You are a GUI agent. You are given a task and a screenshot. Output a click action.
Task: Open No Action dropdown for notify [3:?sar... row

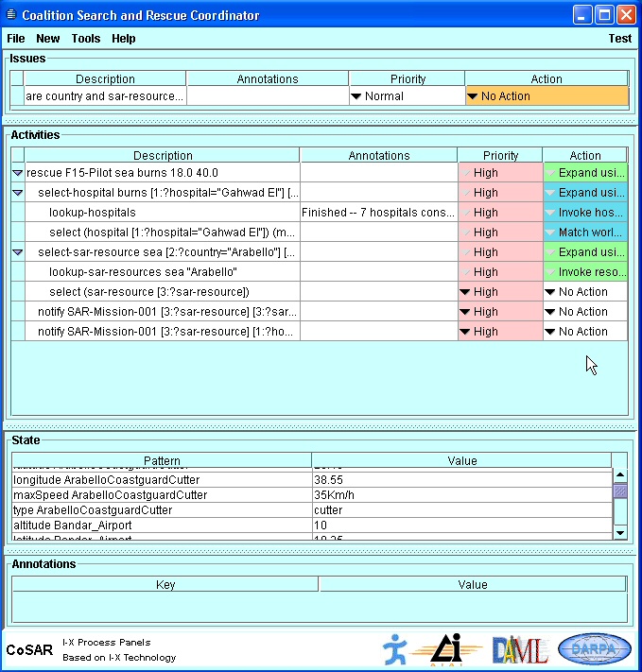click(585, 312)
